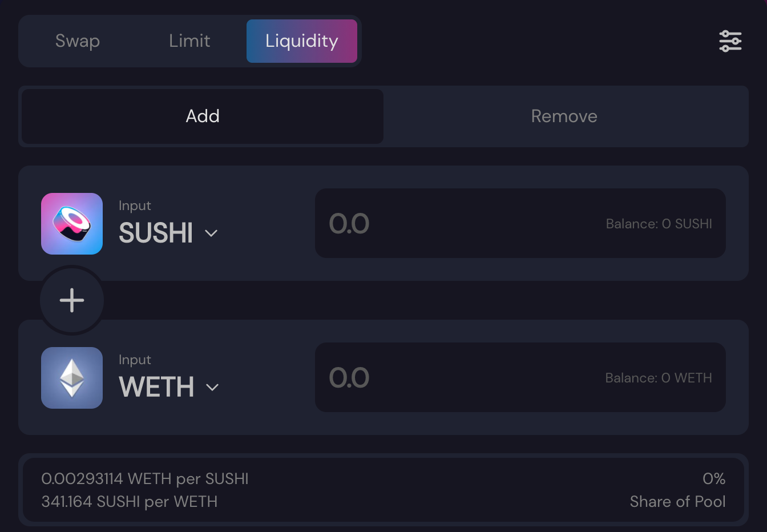
Task: Select the Liquidity tab
Action: (302, 41)
